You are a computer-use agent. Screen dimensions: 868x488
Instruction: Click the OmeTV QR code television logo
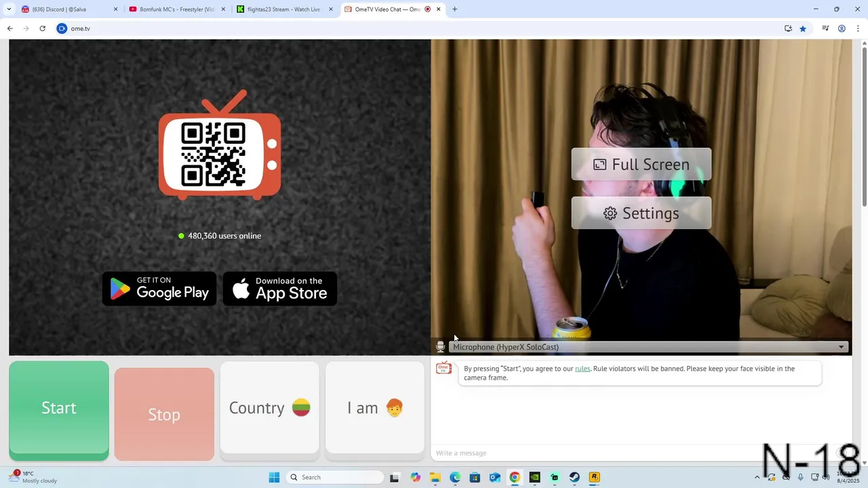point(220,146)
